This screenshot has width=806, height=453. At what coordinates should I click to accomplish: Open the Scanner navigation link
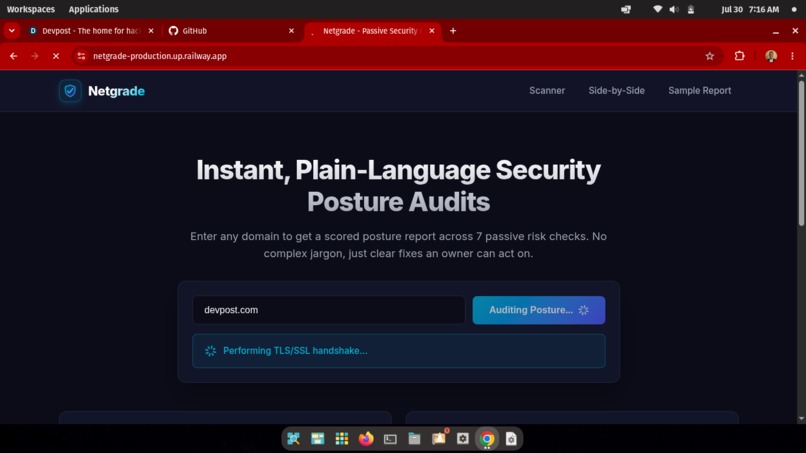(x=547, y=90)
